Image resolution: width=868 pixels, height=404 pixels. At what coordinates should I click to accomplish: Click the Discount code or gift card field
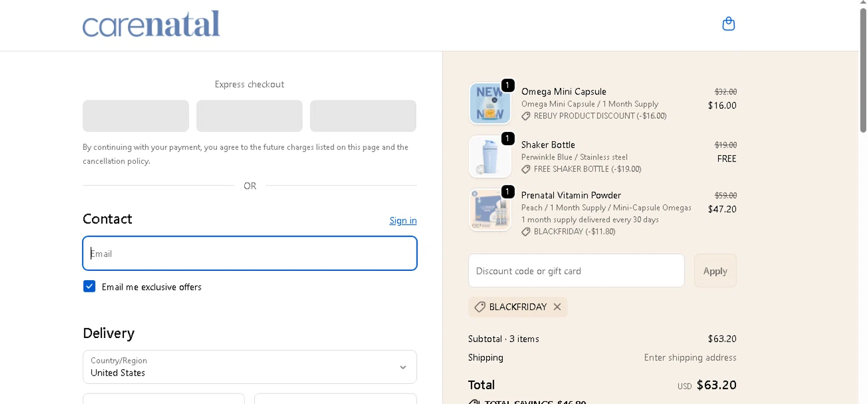[576, 271]
